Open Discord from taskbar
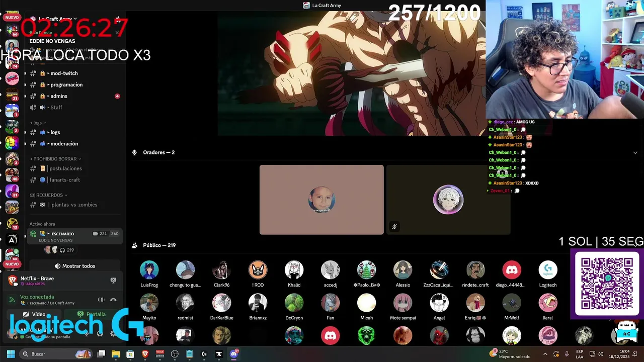644x362 pixels. click(233, 354)
